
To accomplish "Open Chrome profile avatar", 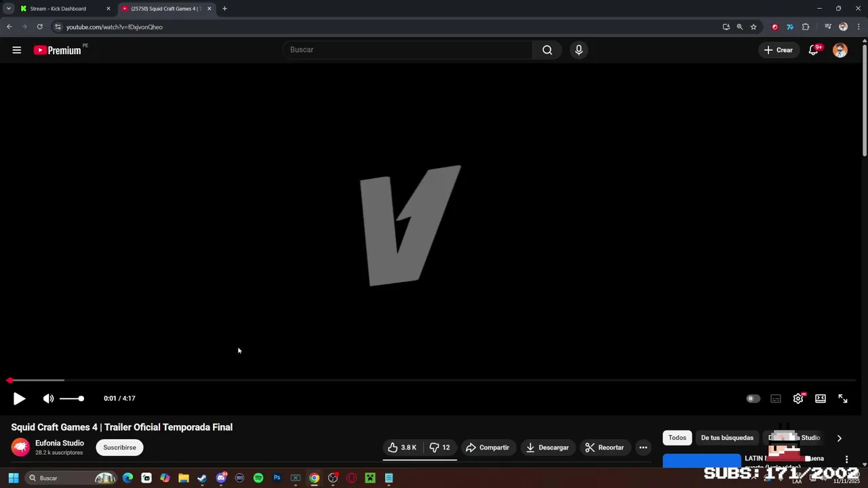I will point(843,27).
